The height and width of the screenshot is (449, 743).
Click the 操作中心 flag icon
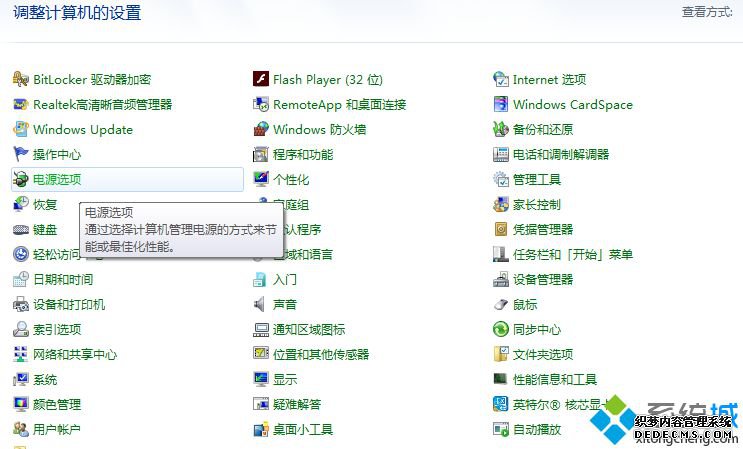click(21, 154)
